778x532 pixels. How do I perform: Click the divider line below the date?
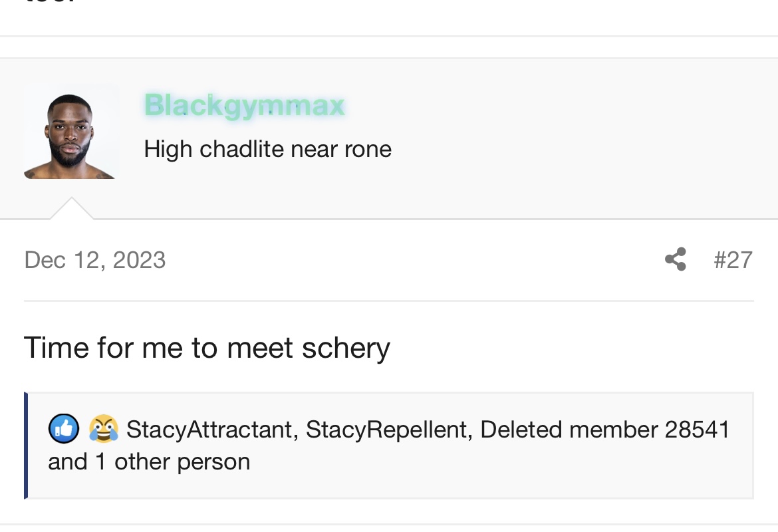[x=389, y=301]
